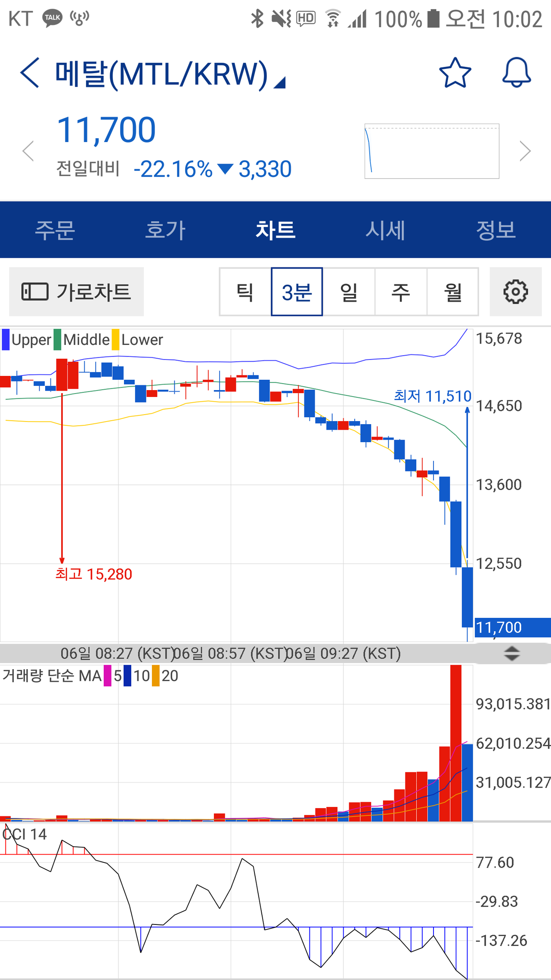Viewport: 551px width, 980px height.
Task: Tap the muted sound status icon
Action: coord(282,19)
